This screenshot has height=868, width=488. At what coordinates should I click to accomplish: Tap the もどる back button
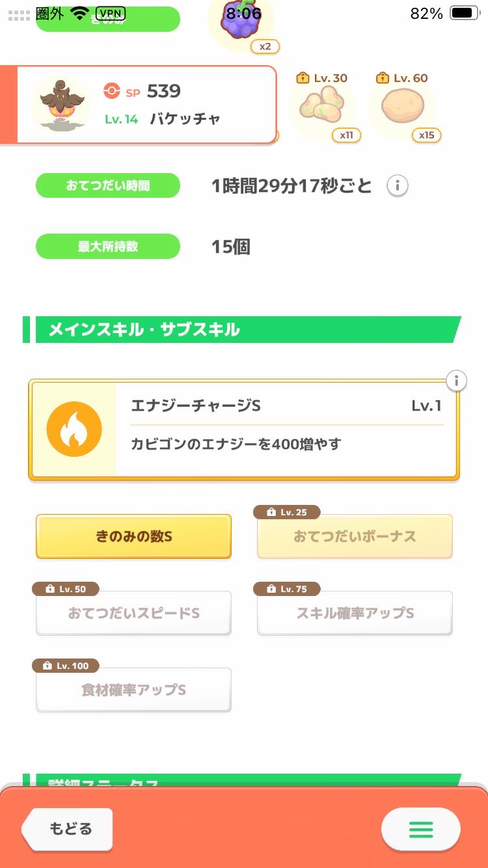click(69, 829)
